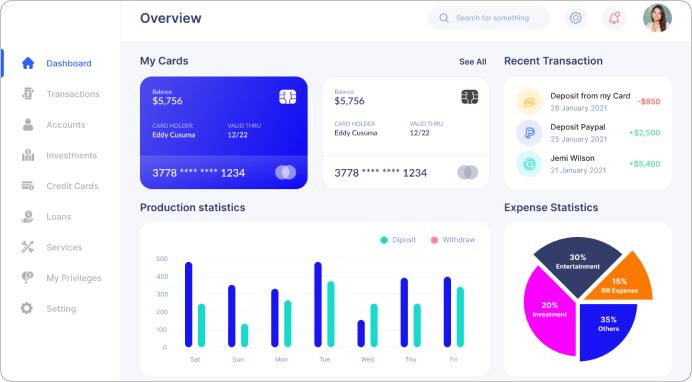
Task: Open the user profile avatar
Action: click(657, 18)
